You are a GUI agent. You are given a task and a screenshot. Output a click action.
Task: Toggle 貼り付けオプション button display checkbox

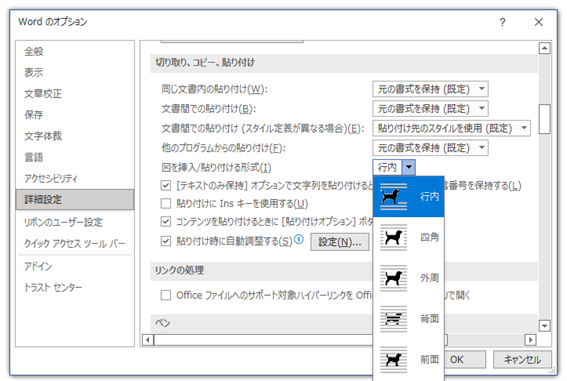[166, 221]
